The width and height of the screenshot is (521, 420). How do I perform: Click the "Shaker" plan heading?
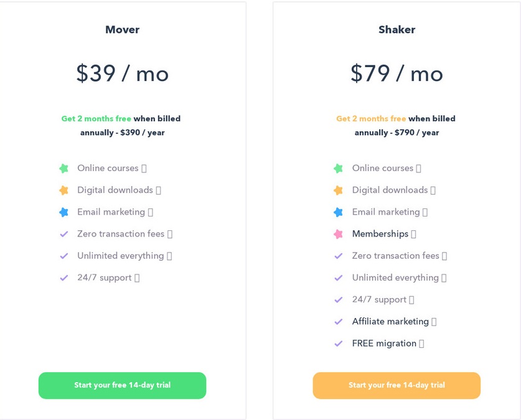click(397, 29)
